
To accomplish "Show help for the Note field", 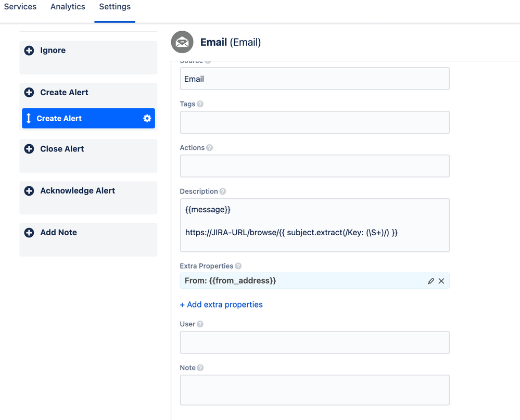I will coord(200,368).
